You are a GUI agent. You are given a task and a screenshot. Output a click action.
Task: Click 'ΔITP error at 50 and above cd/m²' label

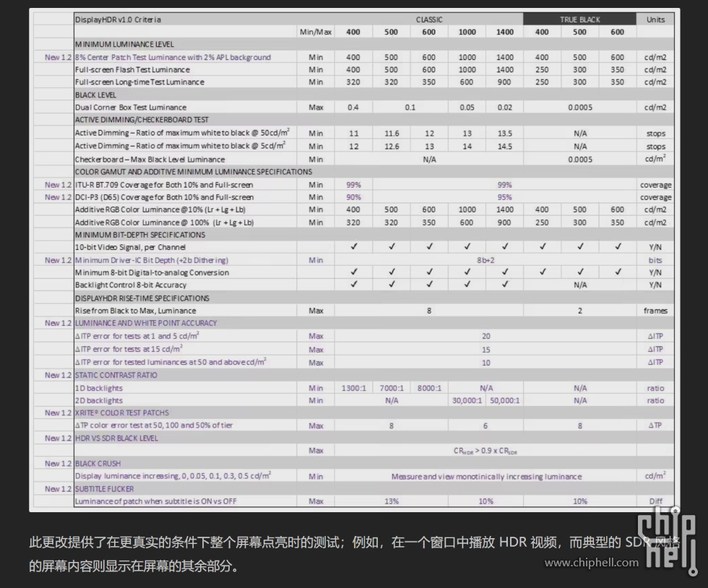[x=170, y=362]
